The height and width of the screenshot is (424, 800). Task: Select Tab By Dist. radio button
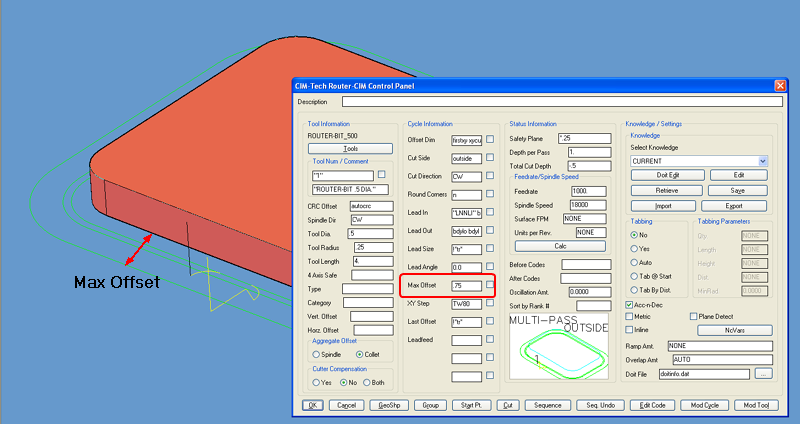click(x=634, y=290)
